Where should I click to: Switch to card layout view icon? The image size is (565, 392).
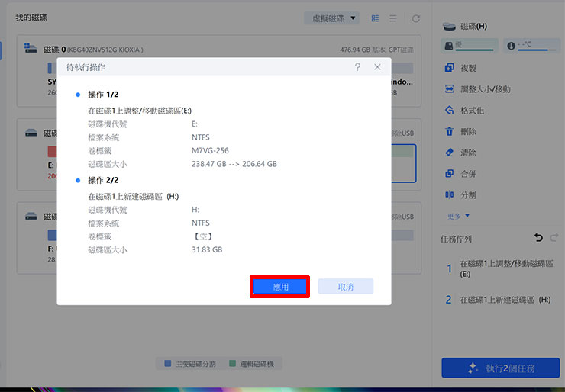pos(375,18)
